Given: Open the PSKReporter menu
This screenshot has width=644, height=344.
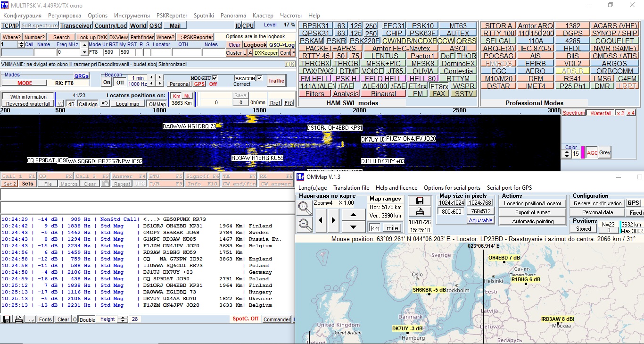Looking at the screenshot, I should [x=172, y=16].
